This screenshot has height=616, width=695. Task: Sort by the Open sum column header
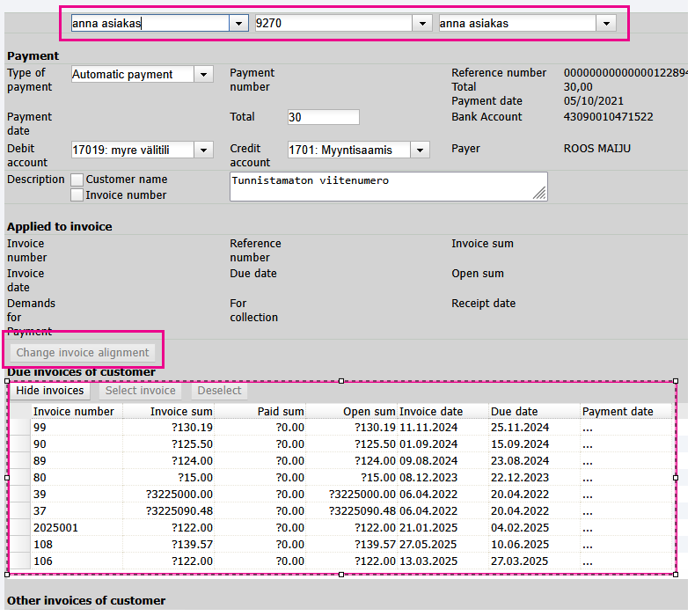click(x=351, y=412)
